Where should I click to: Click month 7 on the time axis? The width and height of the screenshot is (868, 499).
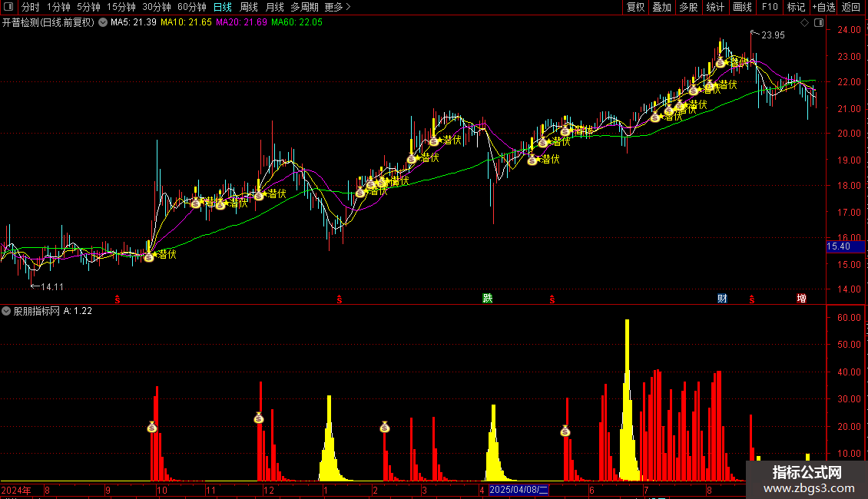645,490
